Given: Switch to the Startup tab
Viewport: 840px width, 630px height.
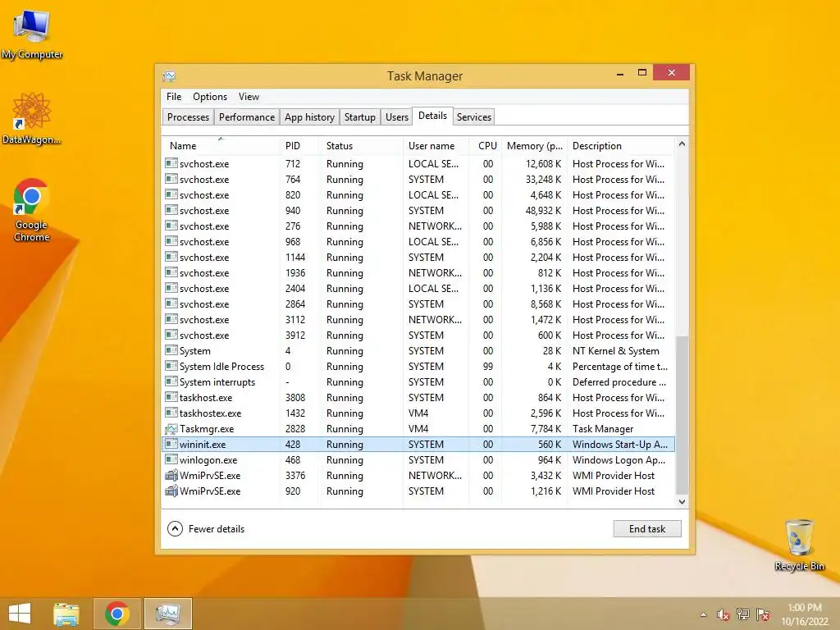Looking at the screenshot, I should 359,116.
